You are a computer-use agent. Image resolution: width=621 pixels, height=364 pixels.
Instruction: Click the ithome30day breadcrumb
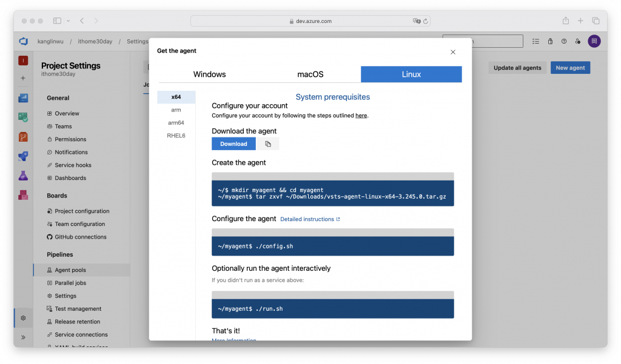pyautogui.click(x=95, y=42)
